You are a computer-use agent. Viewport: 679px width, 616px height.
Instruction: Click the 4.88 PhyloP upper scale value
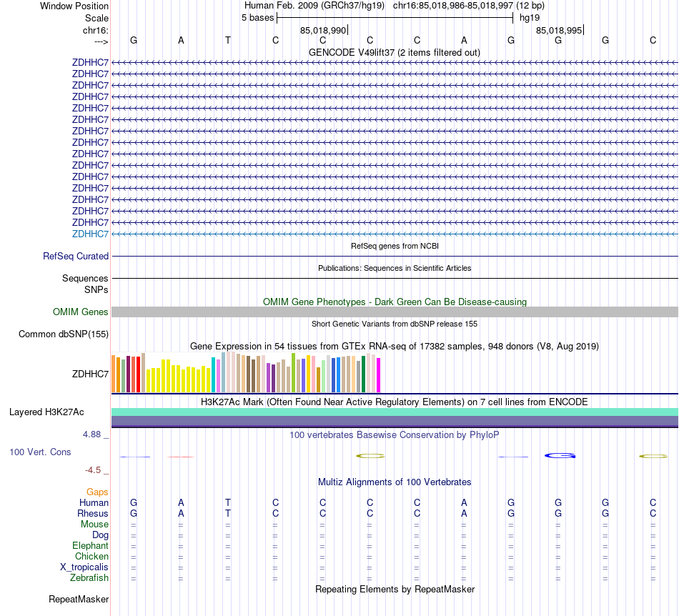[91, 434]
